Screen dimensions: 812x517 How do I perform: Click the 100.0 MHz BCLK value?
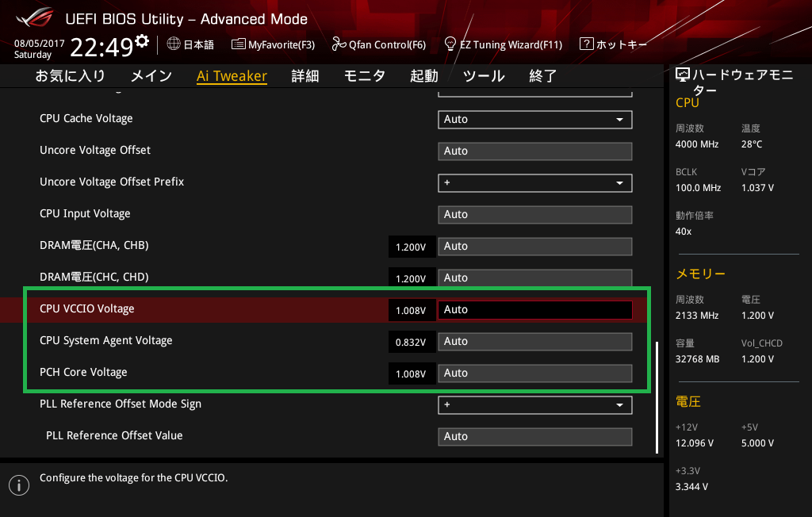coord(698,188)
